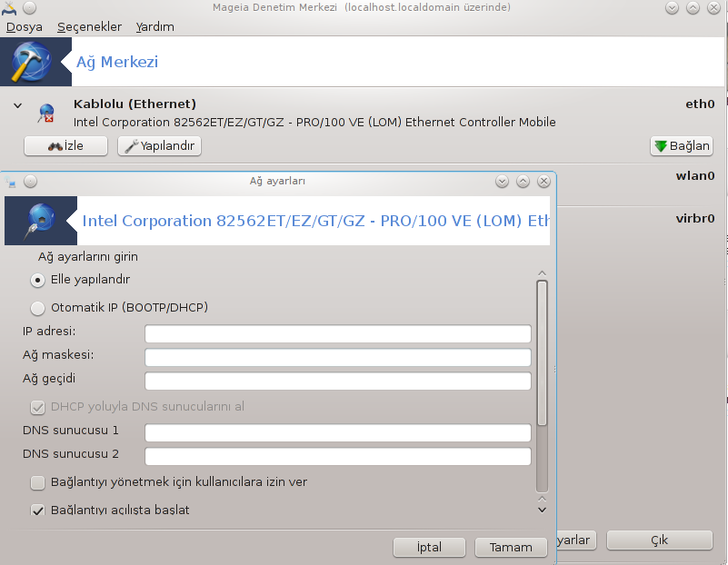This screenshot has height=565, width=728.
Task: Minimize the Ağ ayarları dialog
Action: tap(502, 182)
